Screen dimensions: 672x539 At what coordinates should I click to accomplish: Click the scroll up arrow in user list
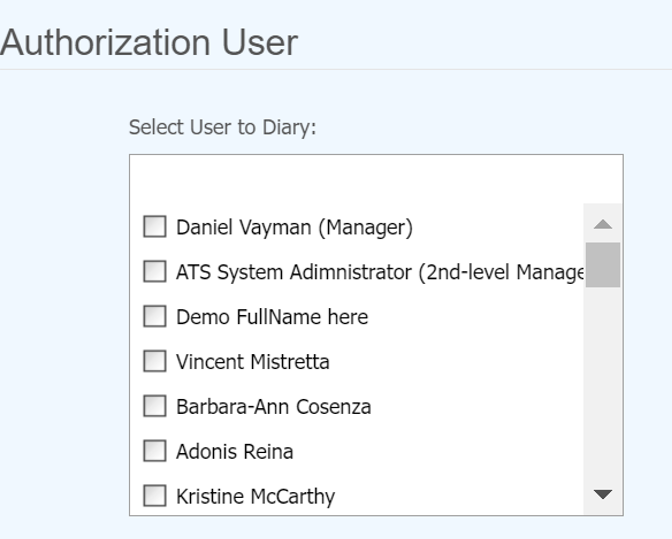602,224
